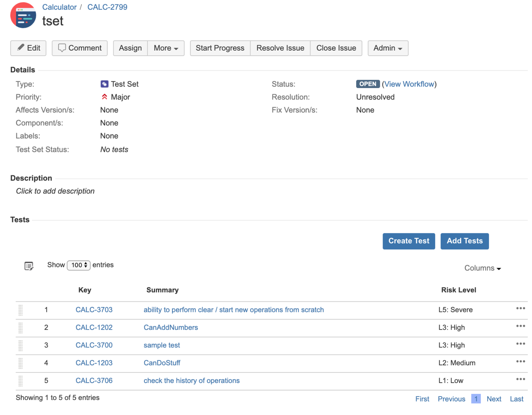The width and height of the screenshot is (532, 415).
Task: Open issue CALC-1203
Action: pos(94,363)
